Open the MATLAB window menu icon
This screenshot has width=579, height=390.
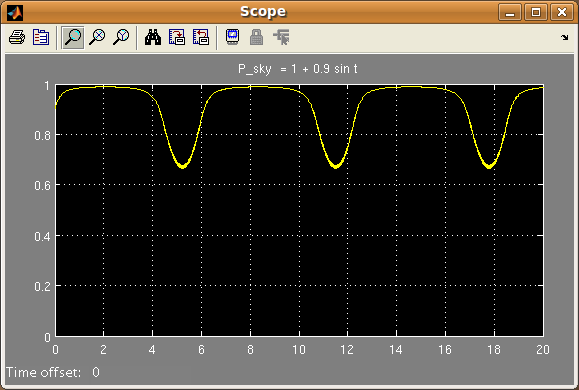point(15,12)
